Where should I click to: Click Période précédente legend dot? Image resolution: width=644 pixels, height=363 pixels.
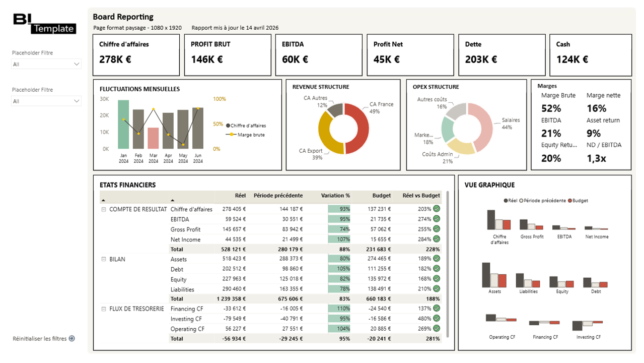pos(521,201)
